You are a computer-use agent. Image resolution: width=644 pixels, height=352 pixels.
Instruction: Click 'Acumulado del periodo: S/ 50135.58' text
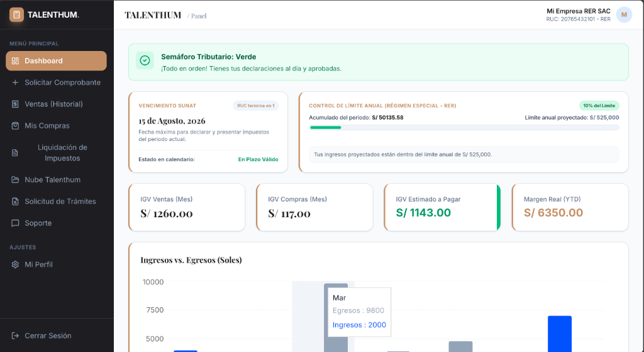click(x=356, y=118)
